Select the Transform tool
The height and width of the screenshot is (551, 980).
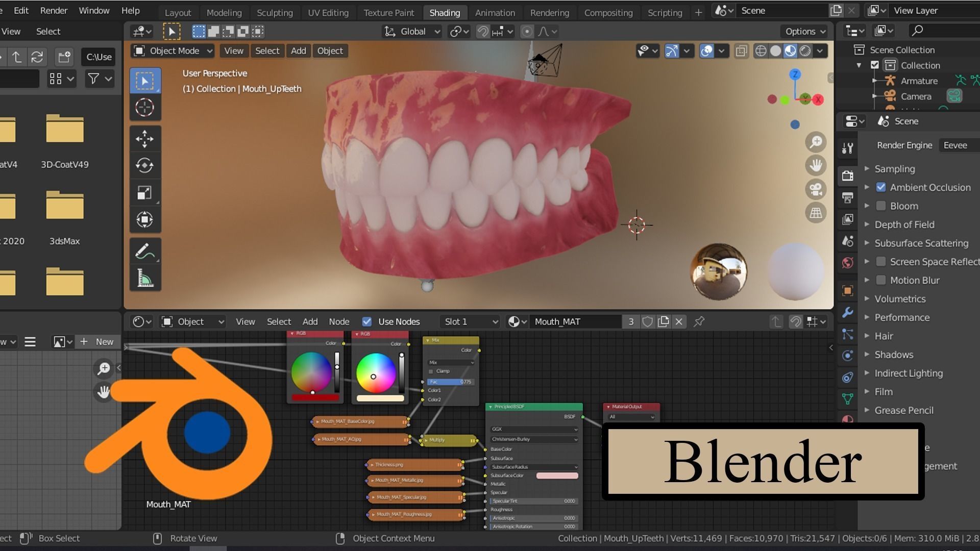(x=145, y=219)
